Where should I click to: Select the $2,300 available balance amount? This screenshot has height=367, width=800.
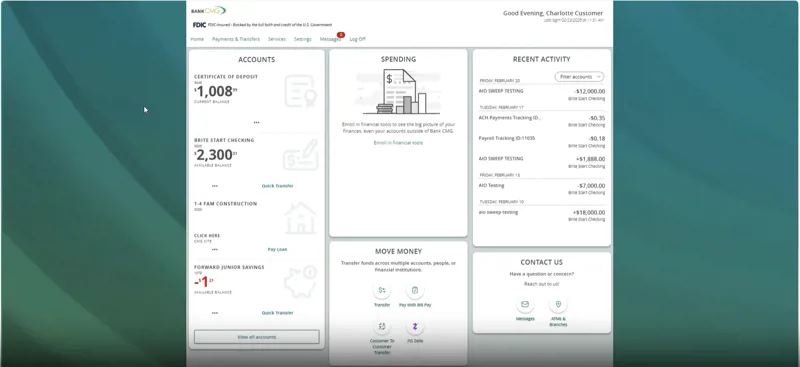click(x=216, y=155)
